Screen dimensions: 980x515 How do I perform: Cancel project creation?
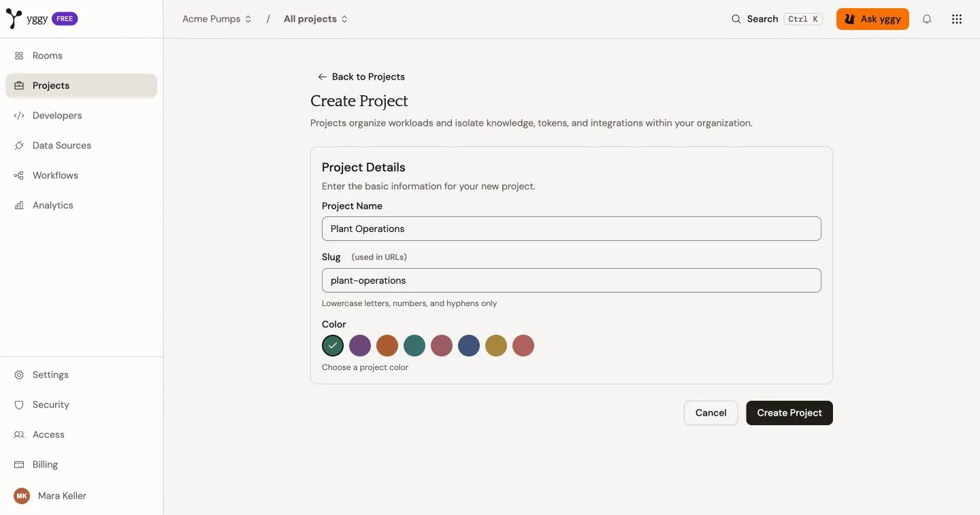[710, 413]
